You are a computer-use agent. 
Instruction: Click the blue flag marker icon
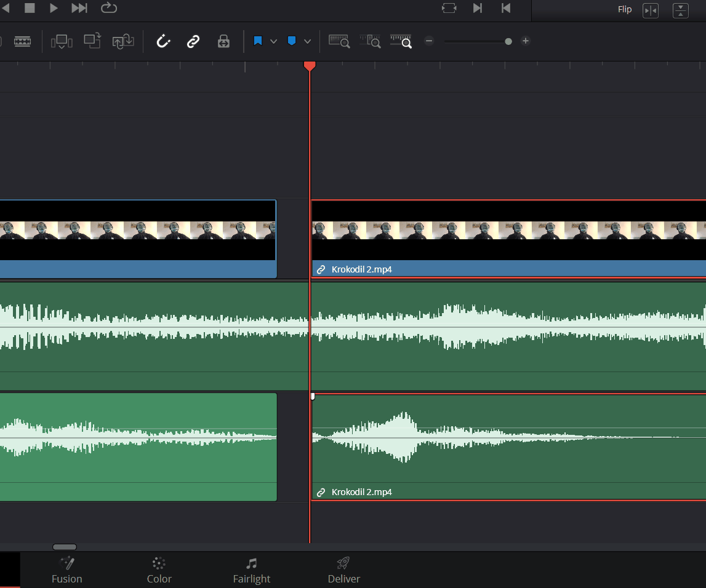[258, 41]
